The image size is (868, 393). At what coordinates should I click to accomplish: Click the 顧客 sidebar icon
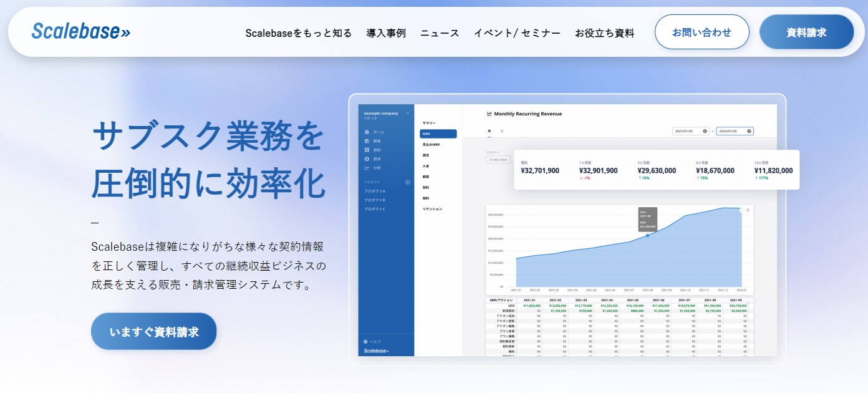coord(367,141)
